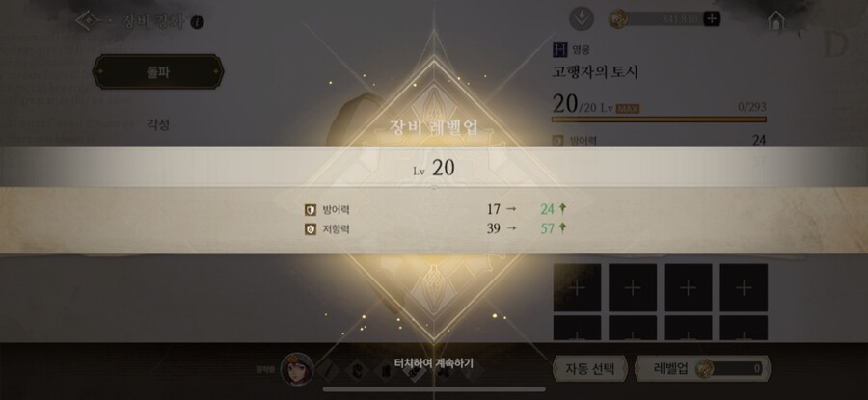Click the equipment experience progress bar

pos(659,119)
